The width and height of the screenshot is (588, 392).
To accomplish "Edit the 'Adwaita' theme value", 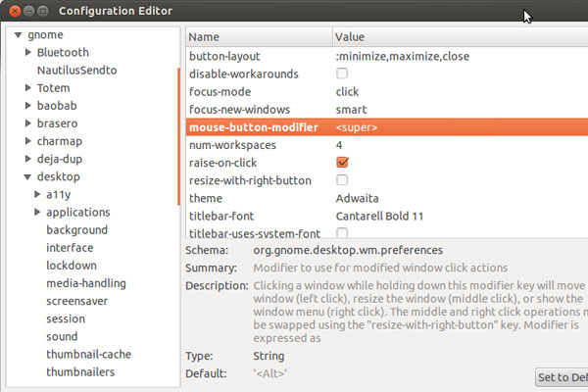I will tap(357, 198).
